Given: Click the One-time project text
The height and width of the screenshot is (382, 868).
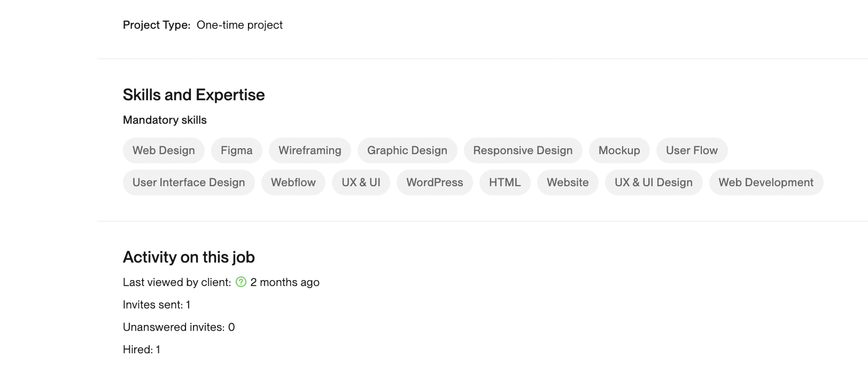Looking at the screenshot, I should (239, 25).
